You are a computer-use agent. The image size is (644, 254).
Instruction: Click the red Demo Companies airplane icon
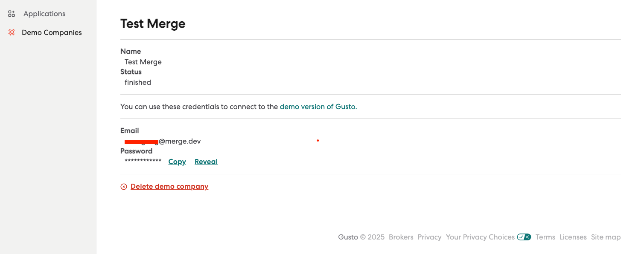pyautogui.click(x=12, y=33)
